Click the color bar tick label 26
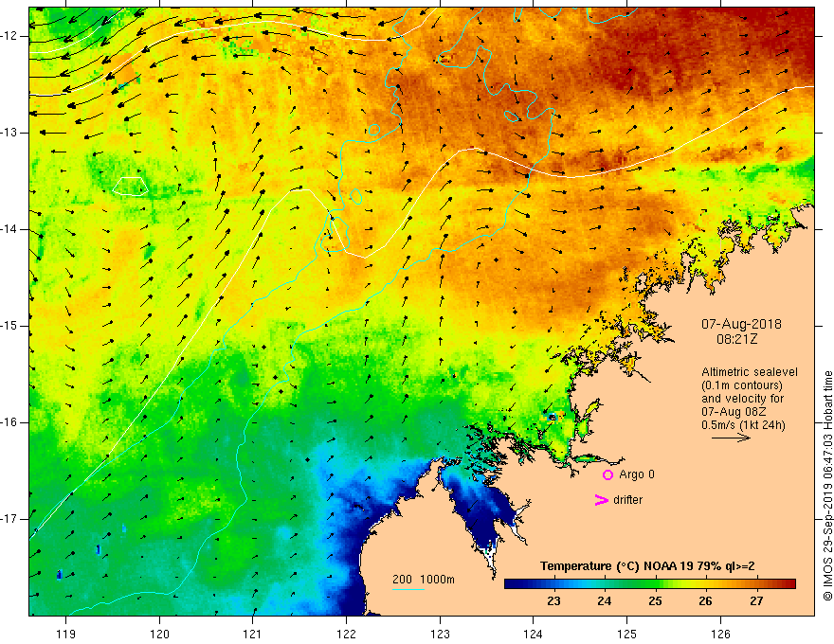 pyautogui.click(x=705, y=601)
